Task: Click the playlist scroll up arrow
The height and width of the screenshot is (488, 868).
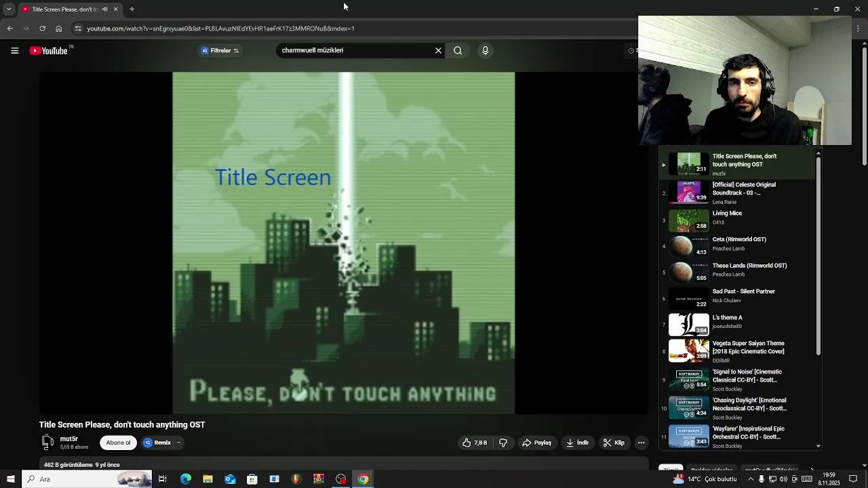Action: click(818, 154)
